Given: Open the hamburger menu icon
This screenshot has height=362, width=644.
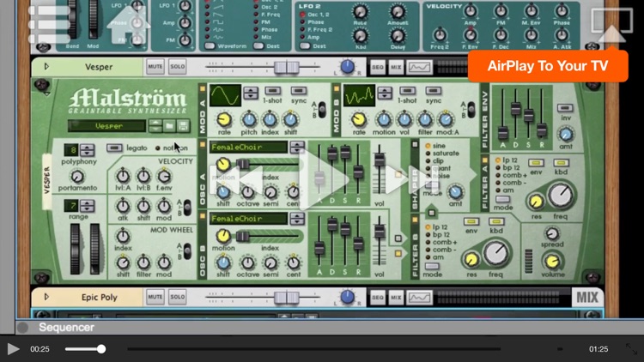Looking at the screenshot, I should 49,24.
